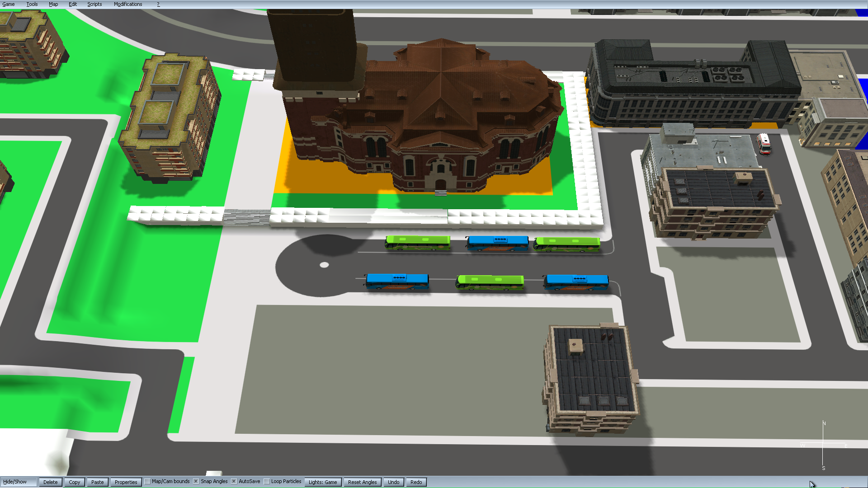Select the green bus beside the turnaround circle
Viewport: 868px width, 488px height.
coord(417,243)
